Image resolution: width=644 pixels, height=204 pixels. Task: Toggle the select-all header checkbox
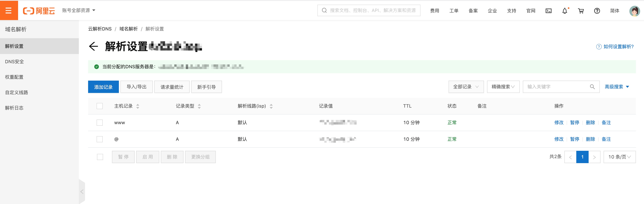point(99,106)
